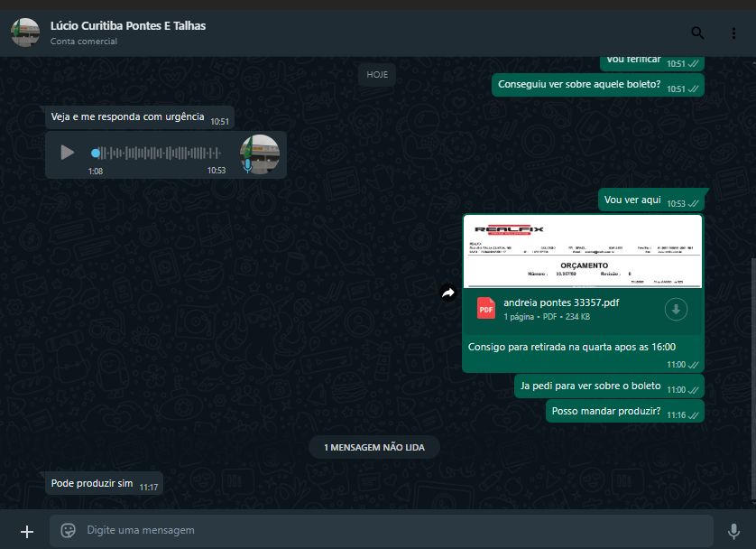The width and height of the screenshot is (756, 549).
Task: Click the search icon in chat header
Action: pyautogui.click(x=697, y=33)
